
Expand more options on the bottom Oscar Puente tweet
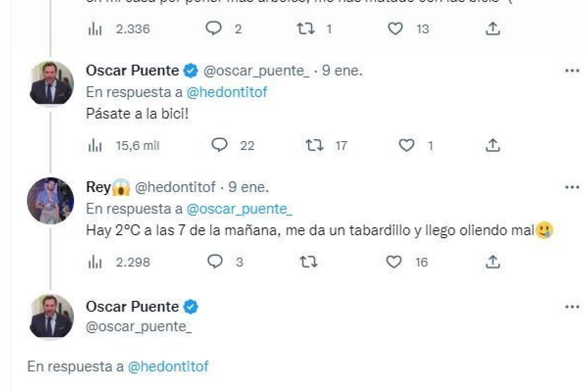tap(572, 307)
